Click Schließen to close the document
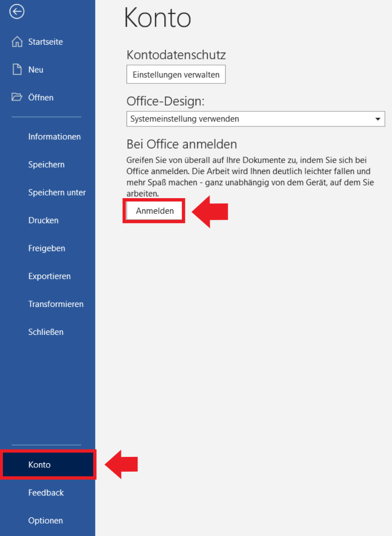 [46, 332]
